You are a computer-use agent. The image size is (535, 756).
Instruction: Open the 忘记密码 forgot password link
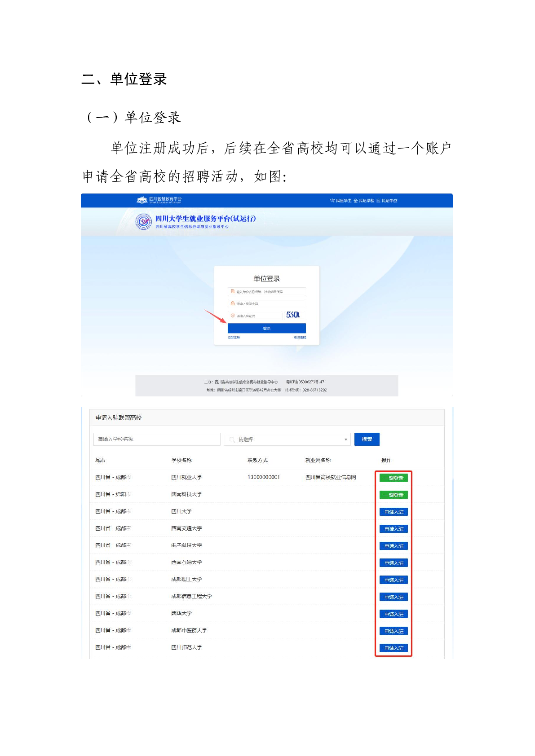pos(300,338)
